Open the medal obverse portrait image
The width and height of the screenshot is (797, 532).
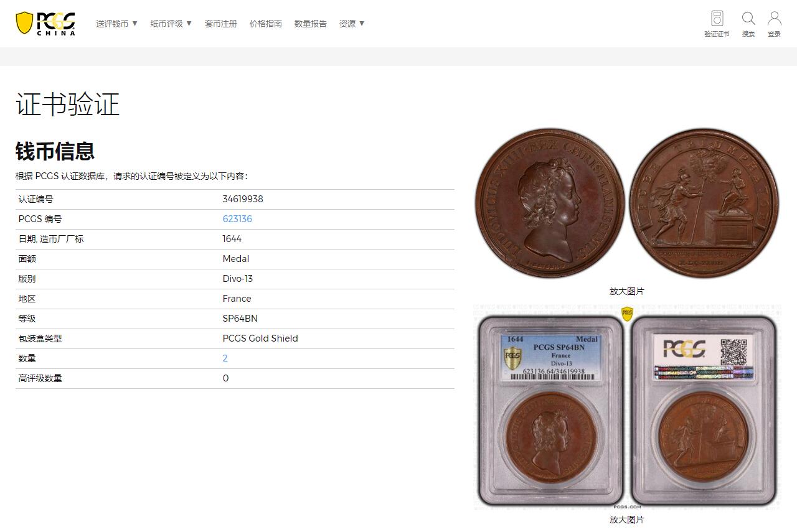(550, 203)
